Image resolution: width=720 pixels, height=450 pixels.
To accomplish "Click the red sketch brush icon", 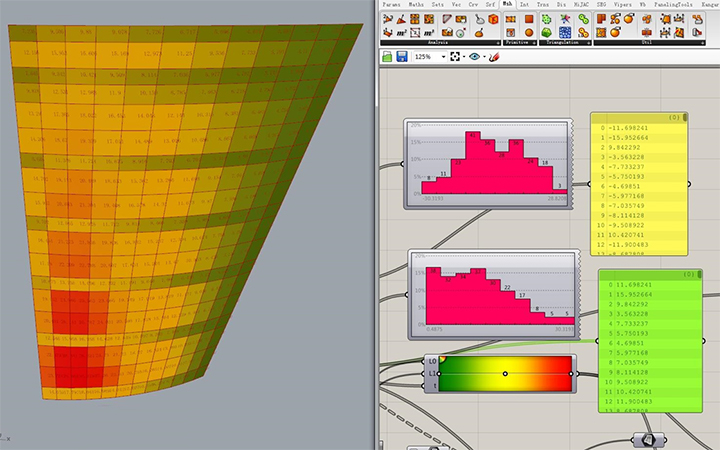I will pos(492,57).
